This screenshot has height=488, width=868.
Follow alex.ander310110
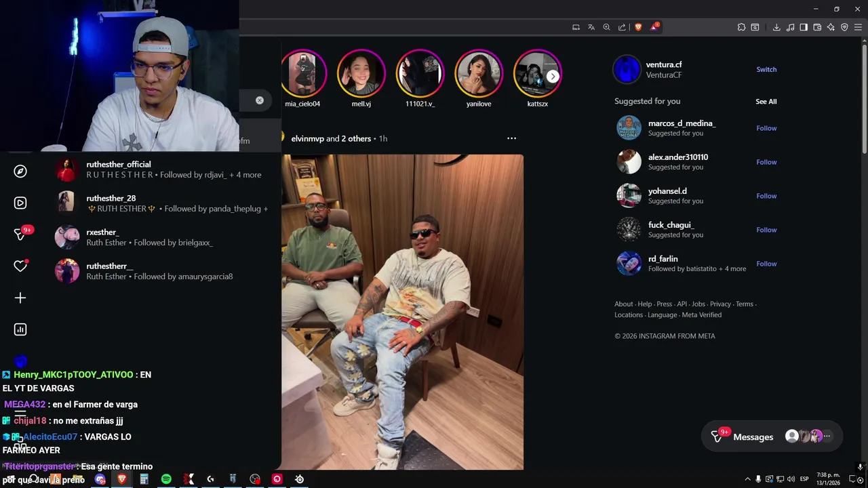tap(766, 162)
